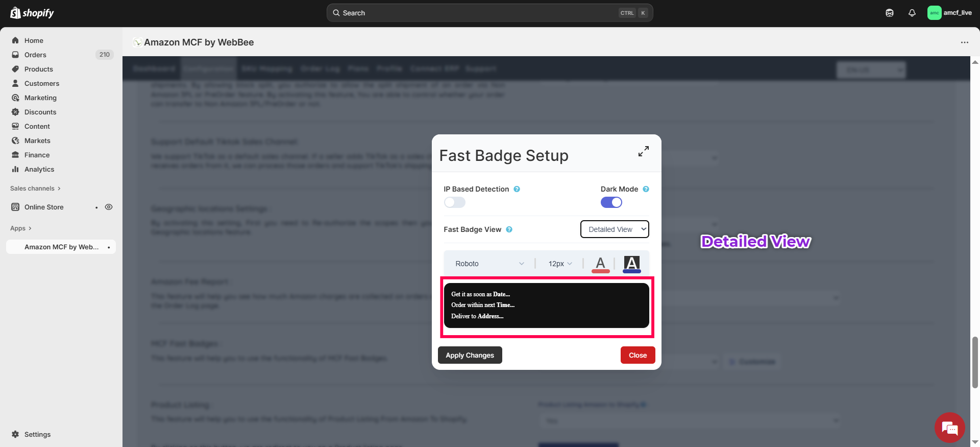Viewport: 980px width, 447px height.
Task: Click the three-dot app menu
Action: click(964, 42)
